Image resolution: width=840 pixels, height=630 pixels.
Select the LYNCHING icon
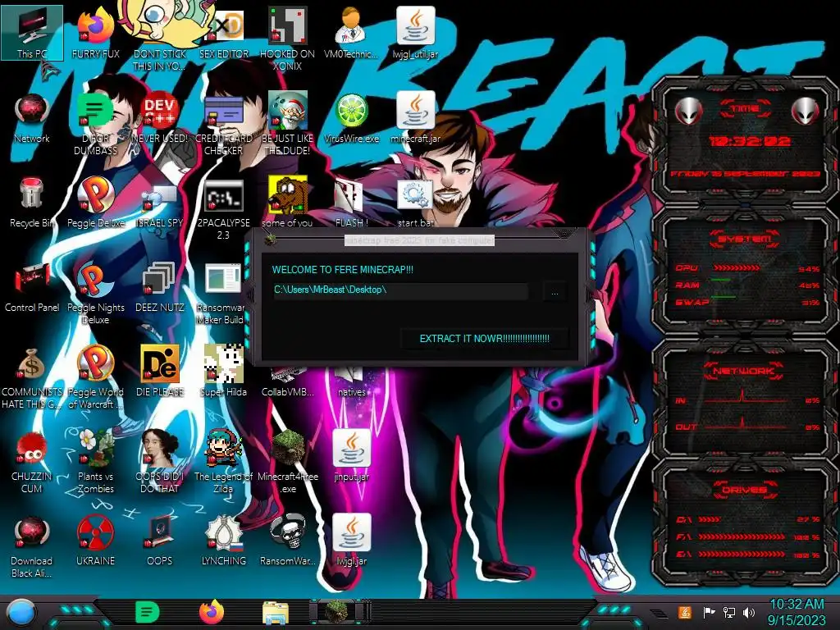[223, 541]
